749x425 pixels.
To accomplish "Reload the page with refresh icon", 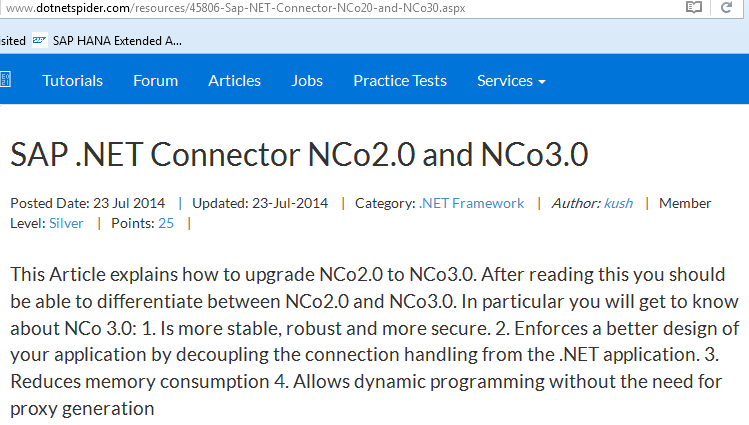I will (x=728, y=8).
